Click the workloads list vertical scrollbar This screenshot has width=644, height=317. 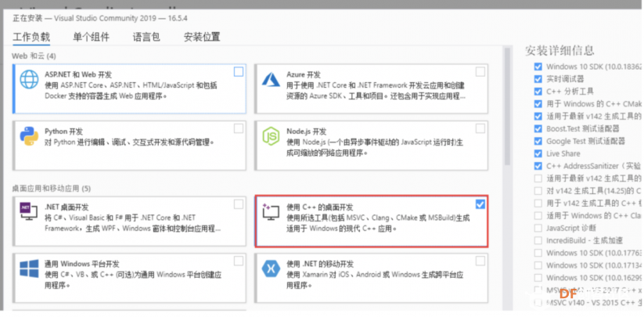point(507,106)
